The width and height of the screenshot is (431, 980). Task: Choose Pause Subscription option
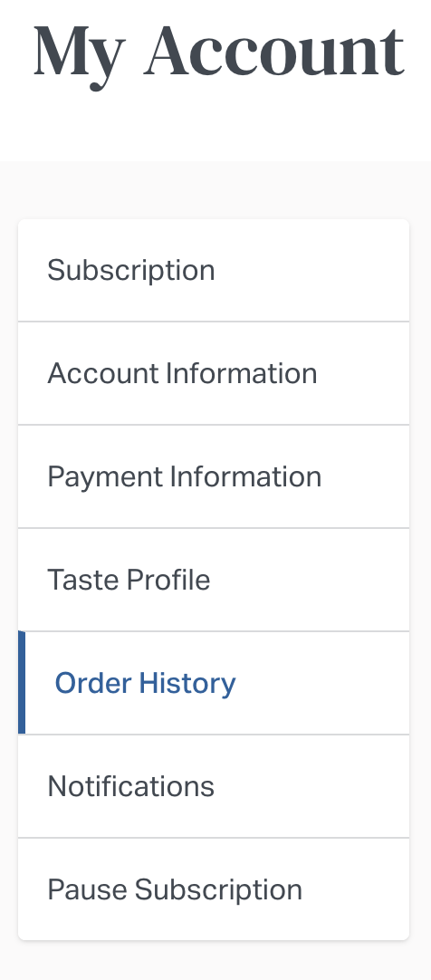pos(214,889)
